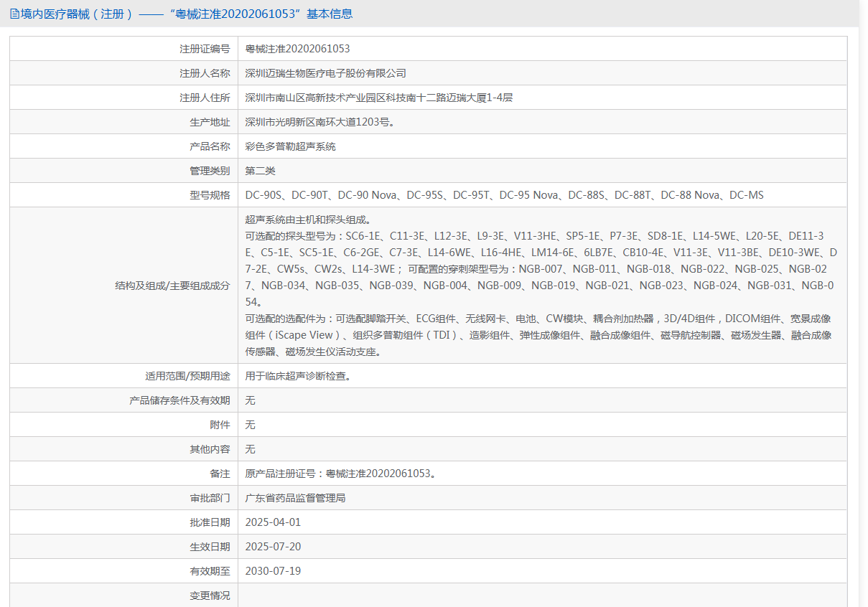Screen dimensions: 868x607
Task: Click the registrant address with 迈瑞大厦1-4层
Action: click(x=379, y=98)
